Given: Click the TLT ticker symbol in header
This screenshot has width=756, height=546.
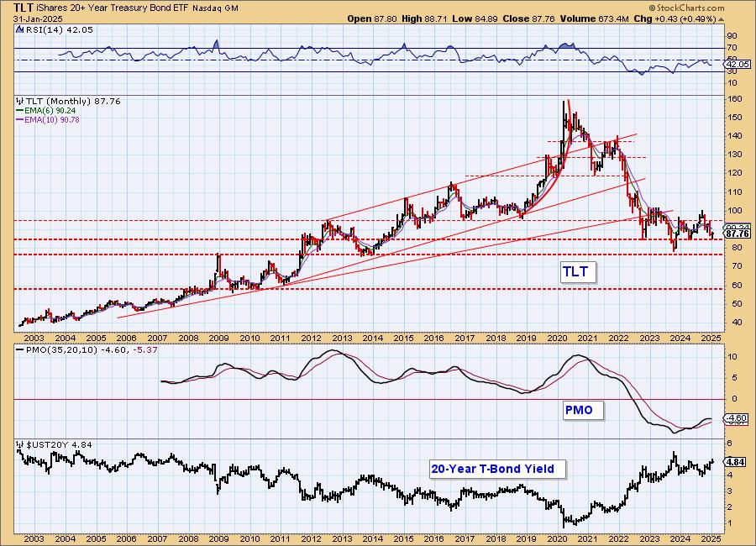Looking at the screenshot, I should (24, 8).
